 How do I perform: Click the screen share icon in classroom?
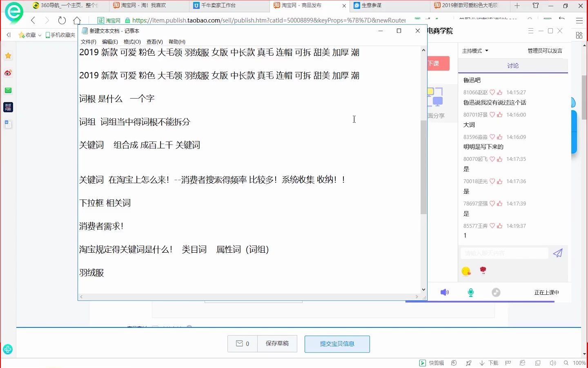tap(435, 96)
